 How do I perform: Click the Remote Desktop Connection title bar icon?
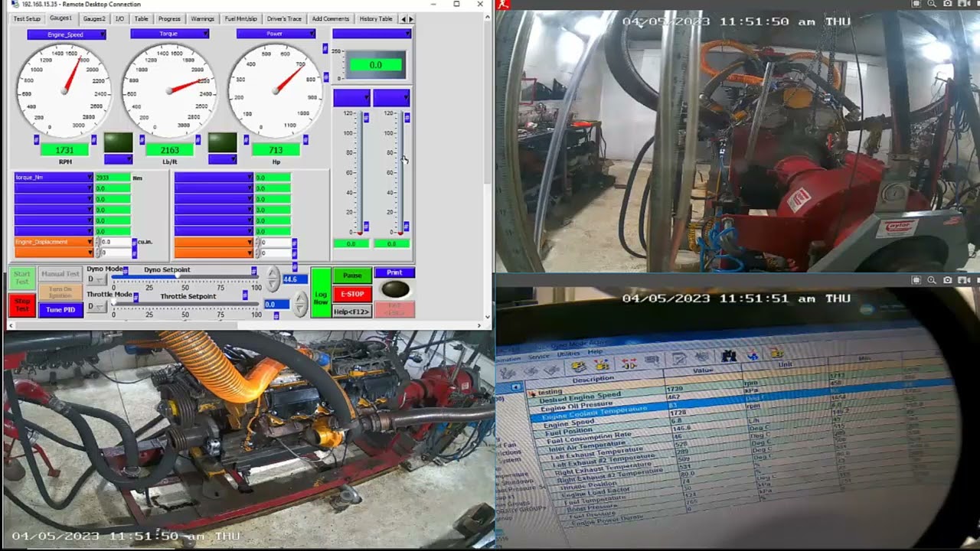point(15,4)
